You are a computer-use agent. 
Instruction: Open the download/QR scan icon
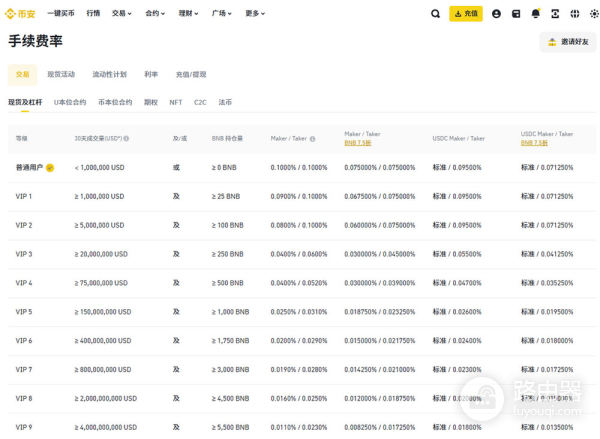[555, 14]
